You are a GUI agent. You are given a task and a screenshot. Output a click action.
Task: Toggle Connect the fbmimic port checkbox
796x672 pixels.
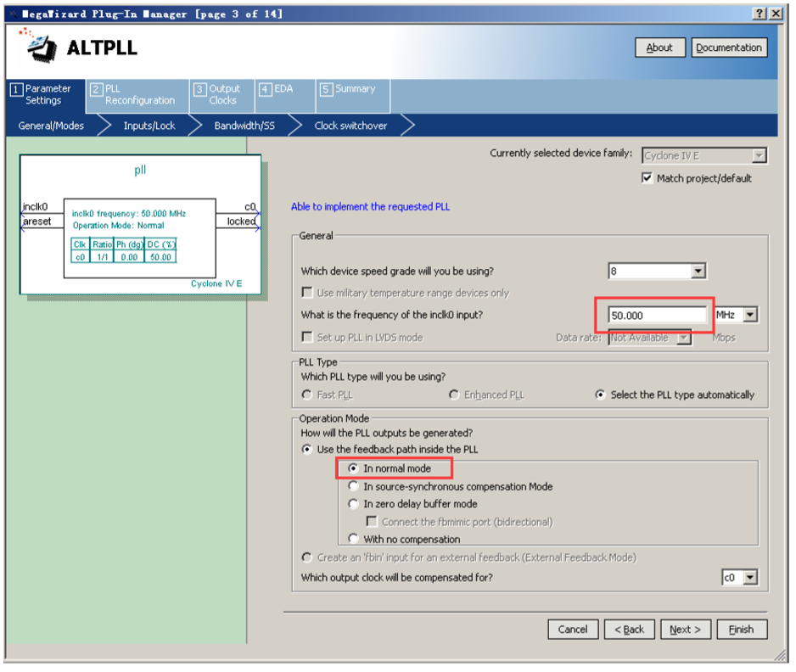pos(372,522)
